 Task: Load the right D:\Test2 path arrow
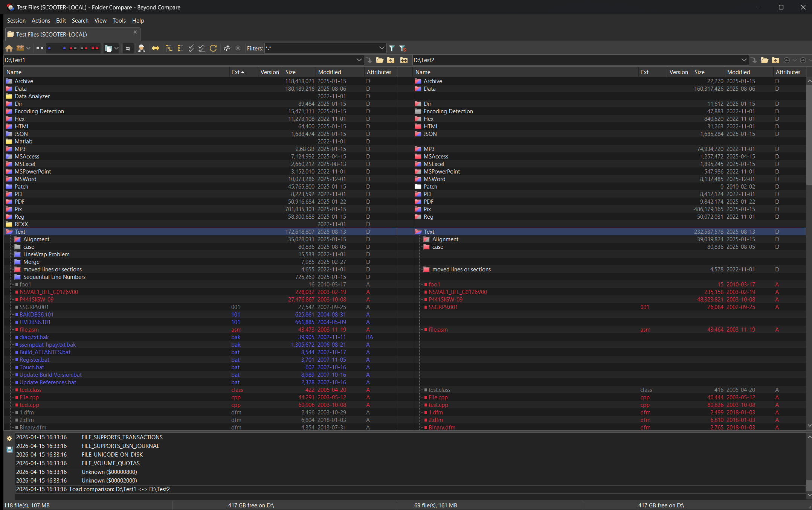pos(754,60)
